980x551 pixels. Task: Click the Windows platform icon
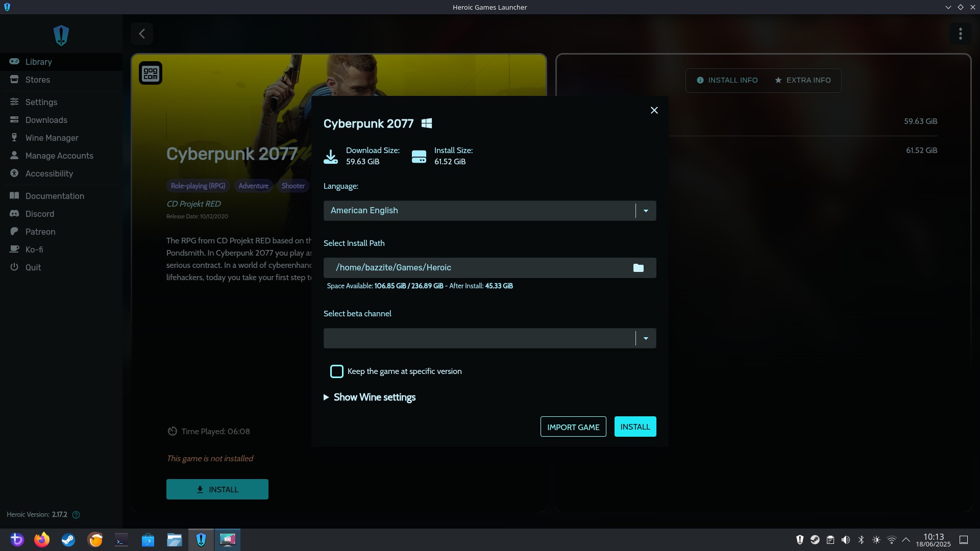click(x=427, y=123)
